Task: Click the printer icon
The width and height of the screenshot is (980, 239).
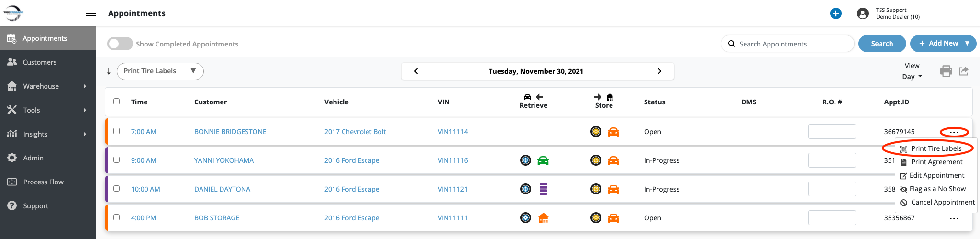Action: click(x=946, y=71)
